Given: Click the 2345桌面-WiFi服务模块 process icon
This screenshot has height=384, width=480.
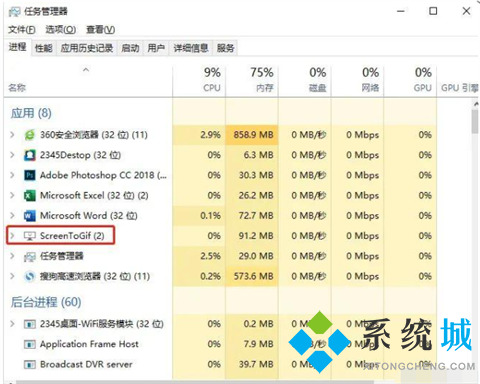Looking at the screenshot, I should [30, 324].
